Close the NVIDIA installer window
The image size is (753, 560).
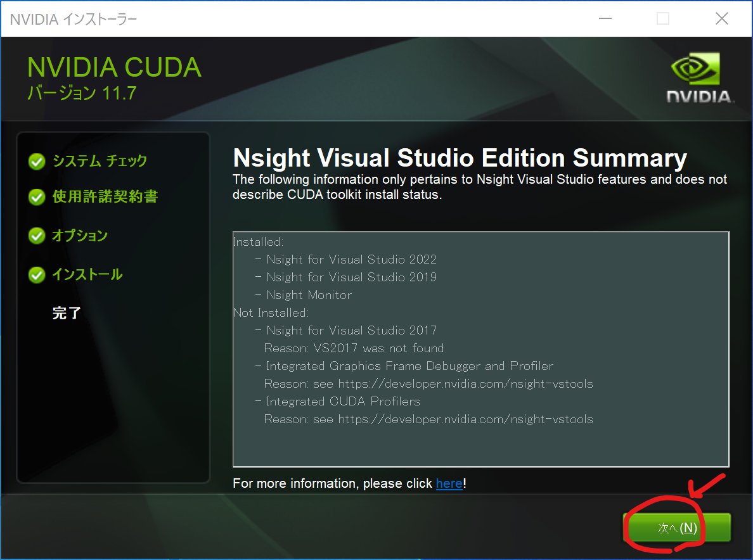(721, 19)
